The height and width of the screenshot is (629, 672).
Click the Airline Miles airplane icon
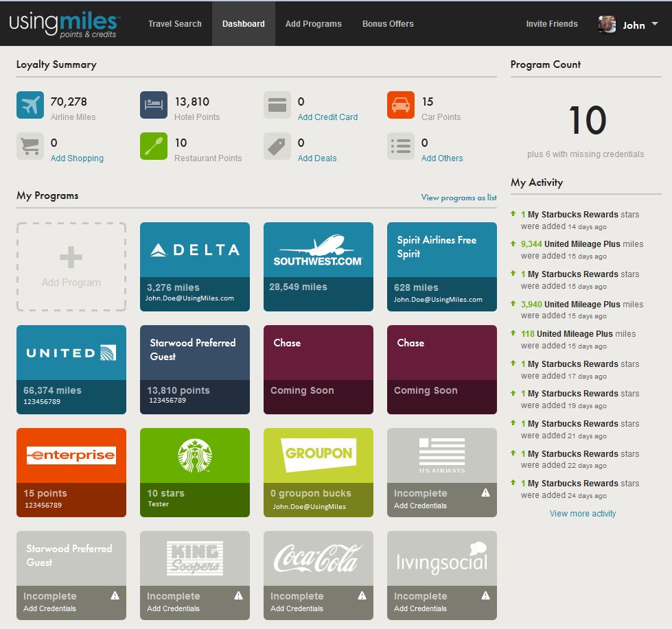click(30, 105)
